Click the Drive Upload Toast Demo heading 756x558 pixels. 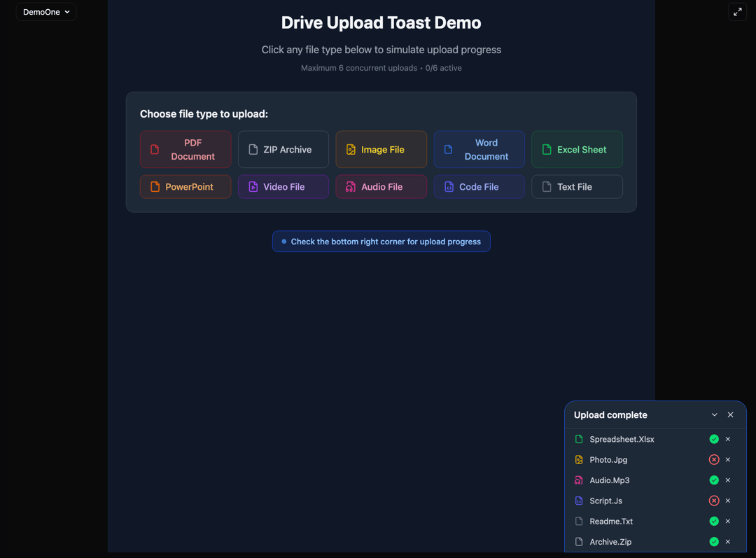click(x=381, y=22)
